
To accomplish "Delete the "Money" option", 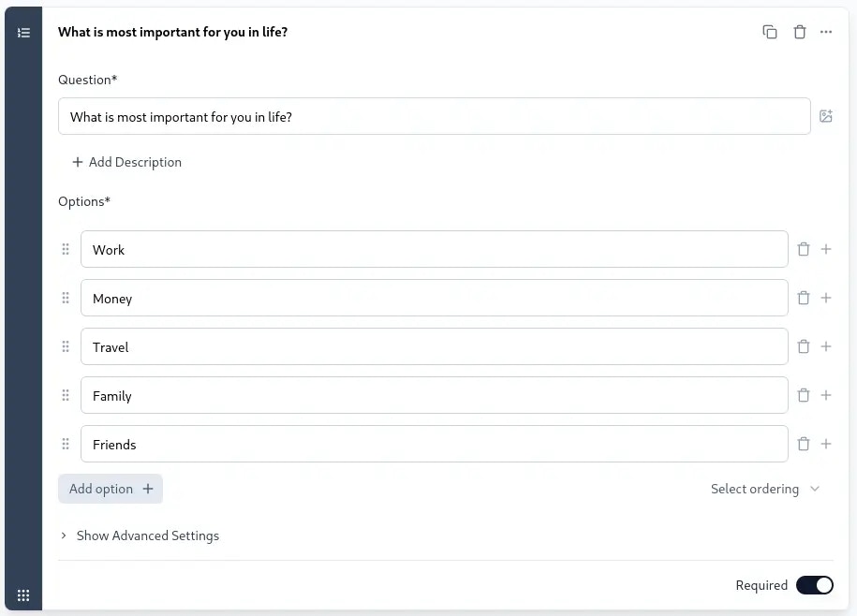I will (x=803, y=298).
